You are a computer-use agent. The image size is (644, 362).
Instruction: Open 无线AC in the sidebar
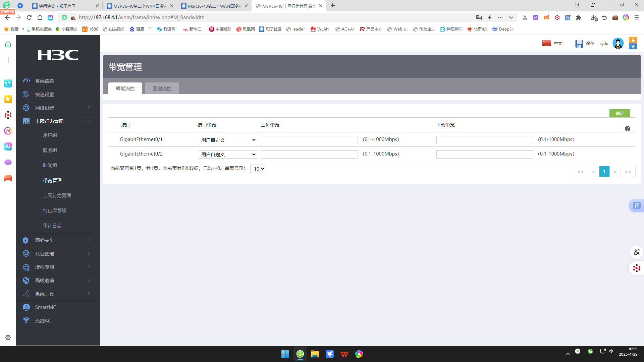(x=43, y=321)
